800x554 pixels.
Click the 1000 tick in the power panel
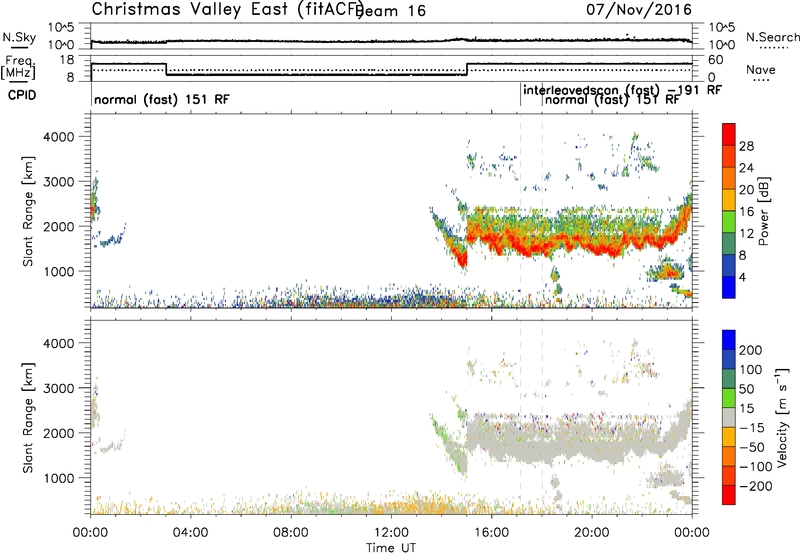click(x=58, y=271)
